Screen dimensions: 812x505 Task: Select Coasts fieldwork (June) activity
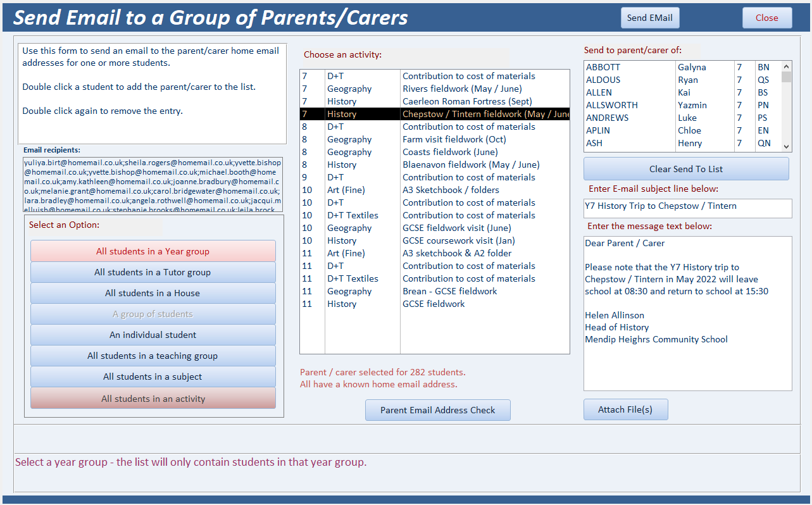coord(435,152)
